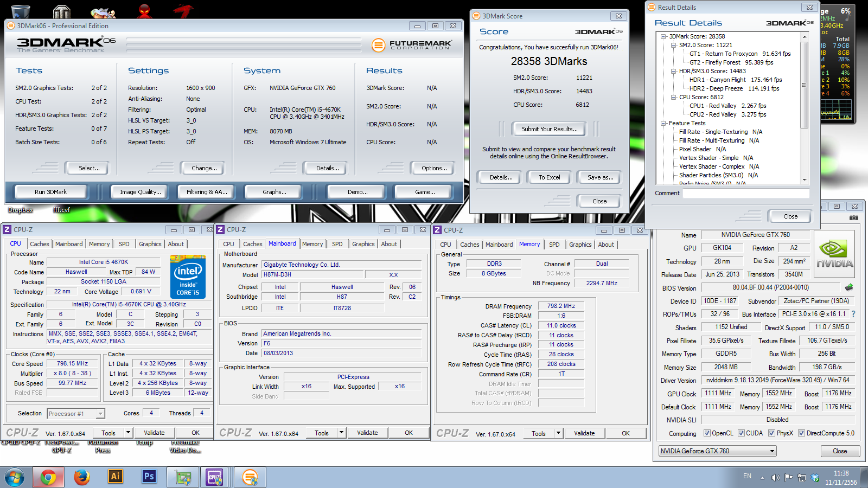Show hidden system tray icons
Image resolution: width=868 pixels, height=488 pixels.
(x=762, y=478)
